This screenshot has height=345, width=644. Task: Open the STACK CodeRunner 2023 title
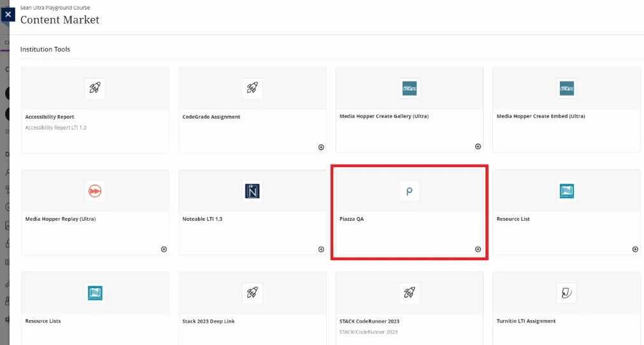point(369,321)
